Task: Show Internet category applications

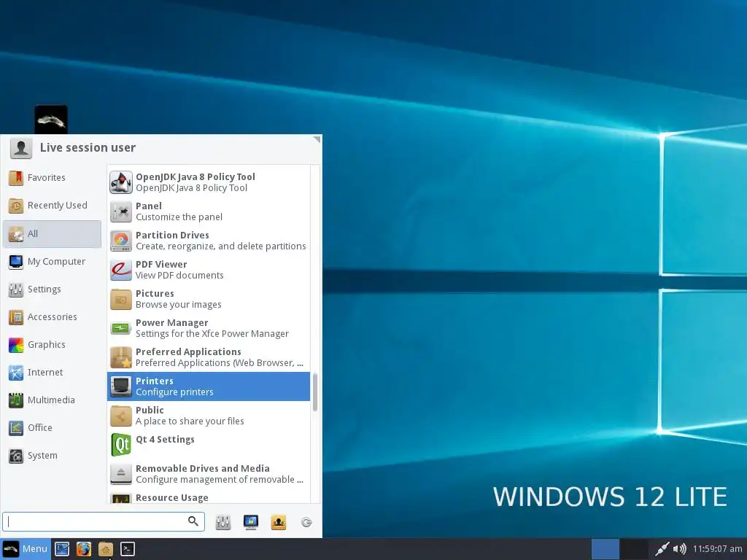Action: click(x=52, y=373)
